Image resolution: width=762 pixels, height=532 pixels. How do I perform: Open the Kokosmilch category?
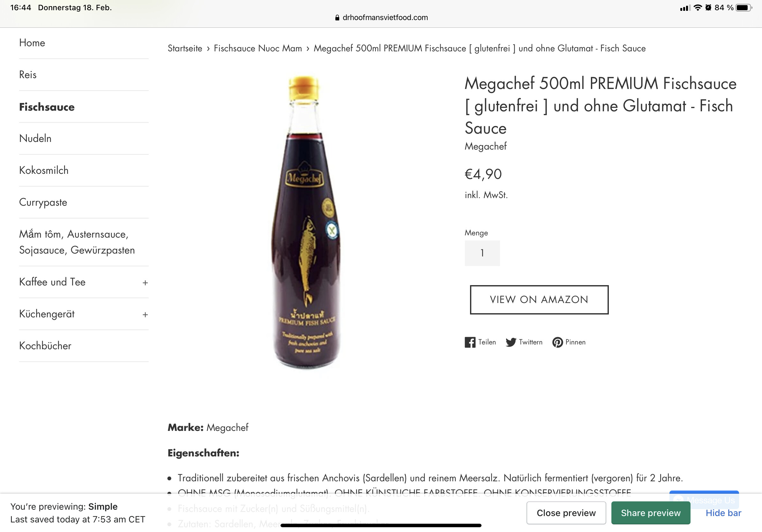[x=44, y=170]
